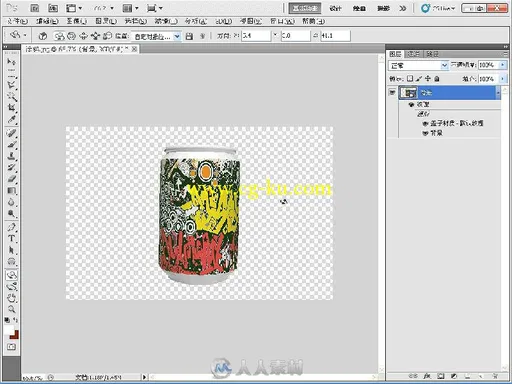This screenshot has width=512, height=384.
Task: Switch to the Design workspace
Action: (335, 8)
